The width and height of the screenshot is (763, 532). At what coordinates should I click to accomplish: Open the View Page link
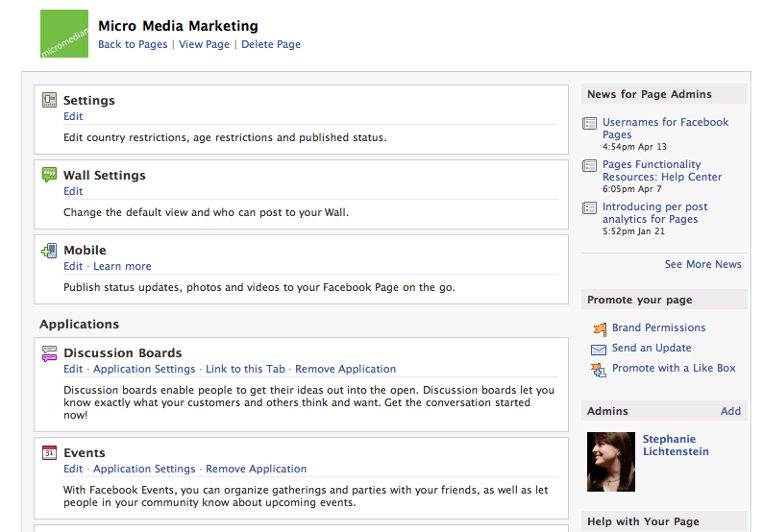pyautogui.click(x=204, y=44)
